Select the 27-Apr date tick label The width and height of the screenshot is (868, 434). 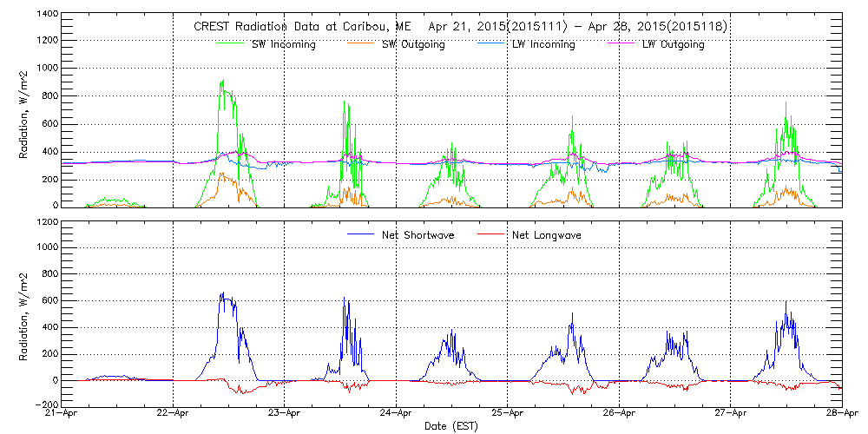[730, 414]
